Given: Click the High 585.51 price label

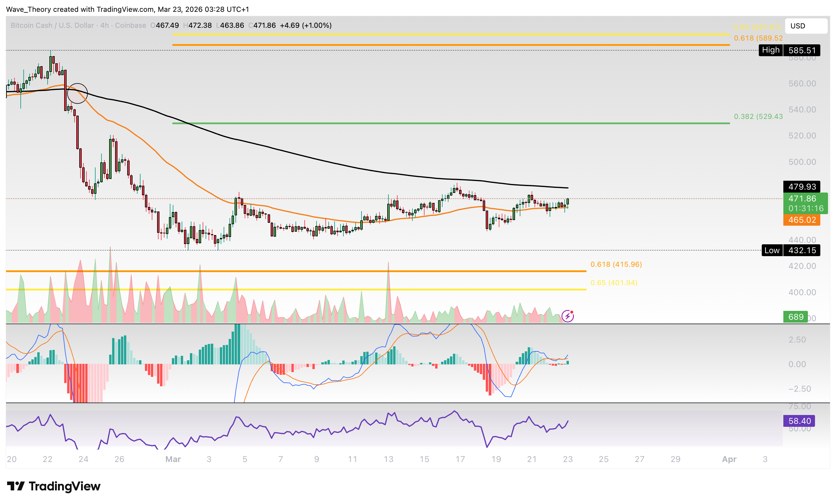Looking at the screenshot, I should [x=789, y=50].
